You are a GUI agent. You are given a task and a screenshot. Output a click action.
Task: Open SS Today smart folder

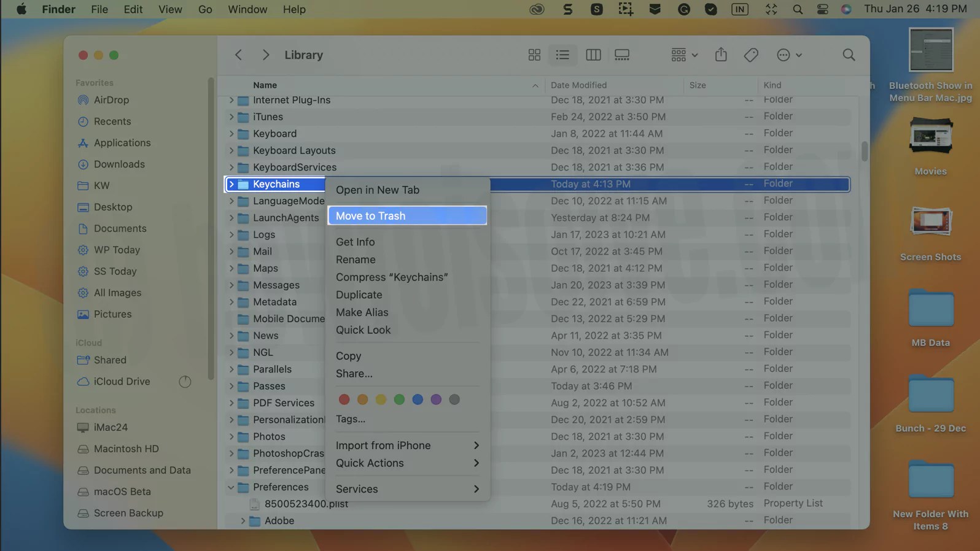coord(115,271)
